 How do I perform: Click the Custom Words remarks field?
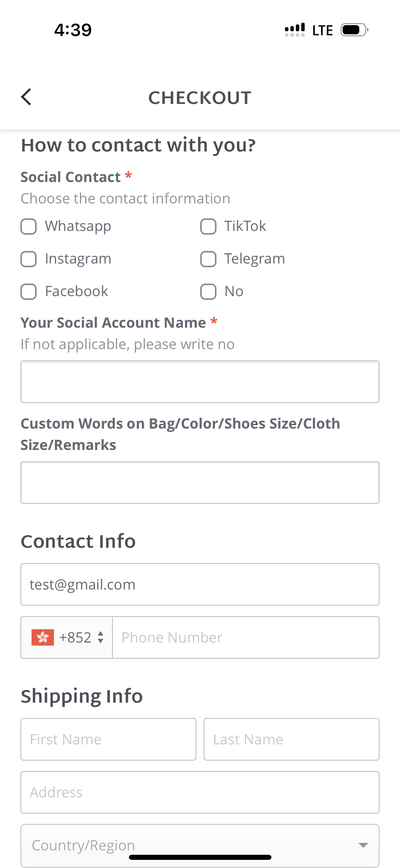click(200, 482)
